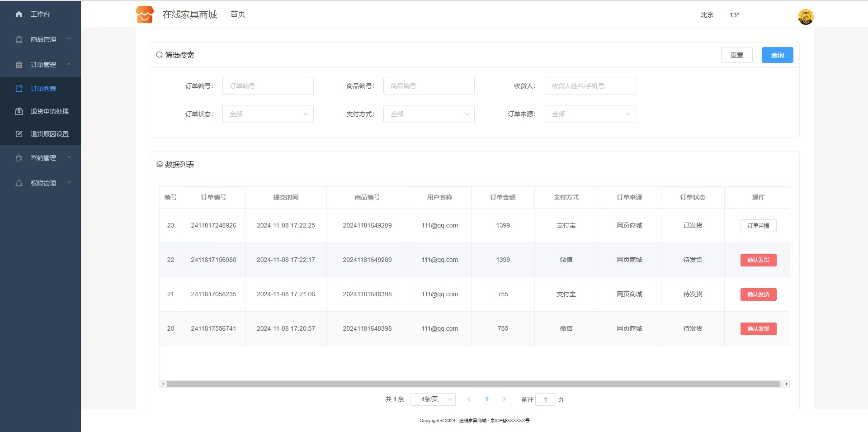This screenshot has width=868, height=432.
Task: Click the 工作台 home icon in sidebar
Action: pyautogui.click(x=19, y=14)
